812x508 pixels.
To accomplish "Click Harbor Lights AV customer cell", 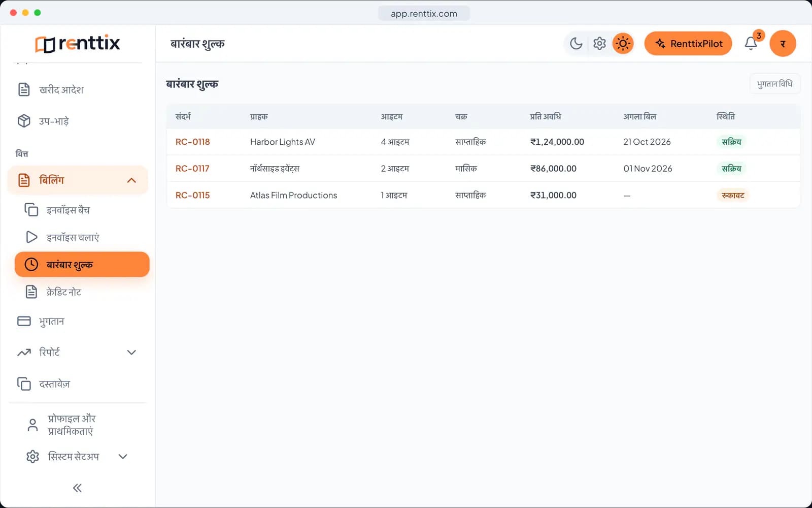I will pyautogui.click(x=283, y=142).
